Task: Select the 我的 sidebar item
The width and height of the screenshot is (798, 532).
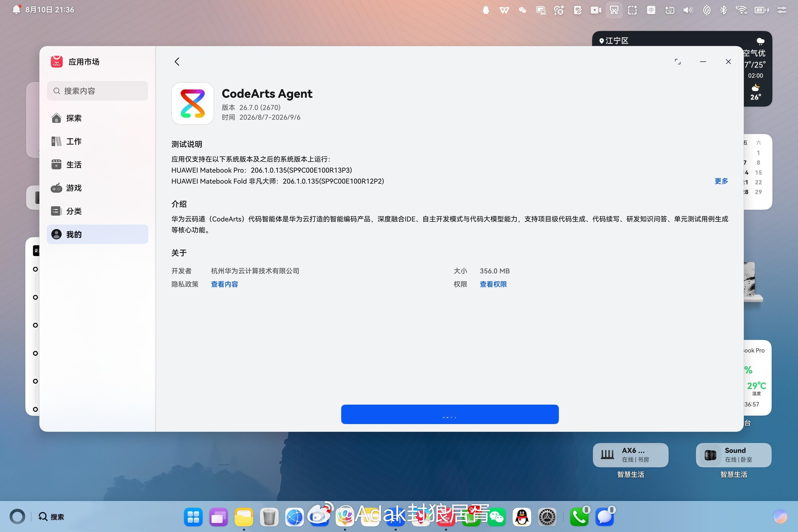Action: coord(97,234)
